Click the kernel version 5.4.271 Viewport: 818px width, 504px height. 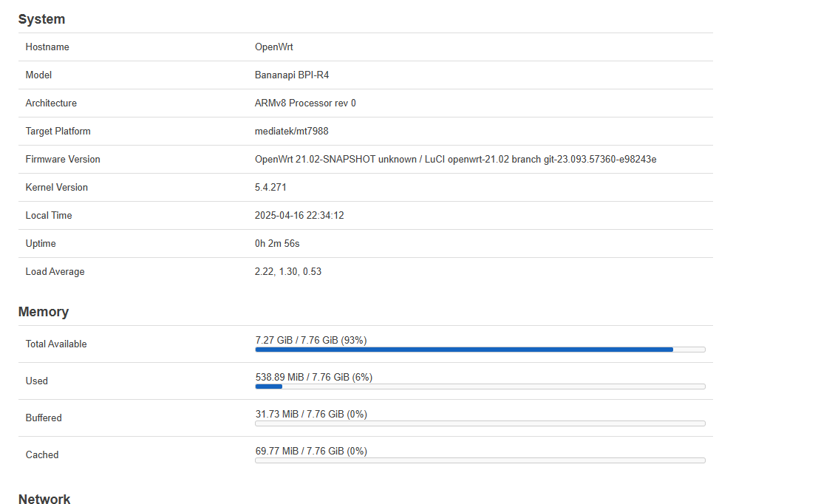point(270,188)
